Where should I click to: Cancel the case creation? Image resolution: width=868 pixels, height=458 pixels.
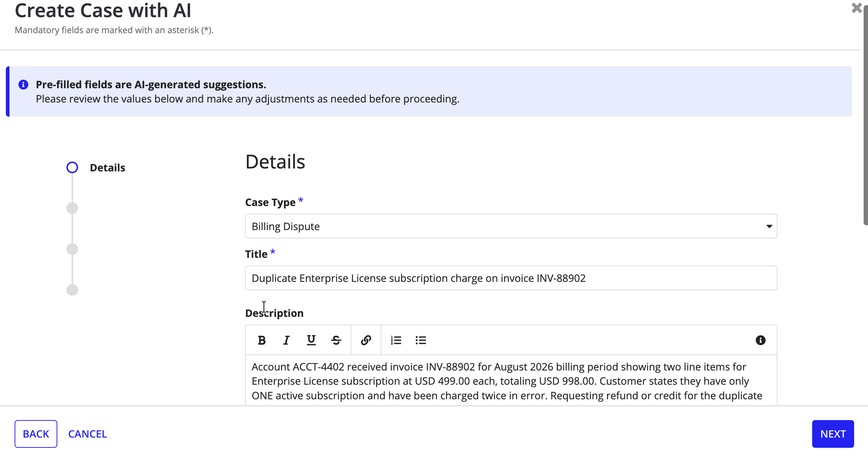tap(88, 434)
